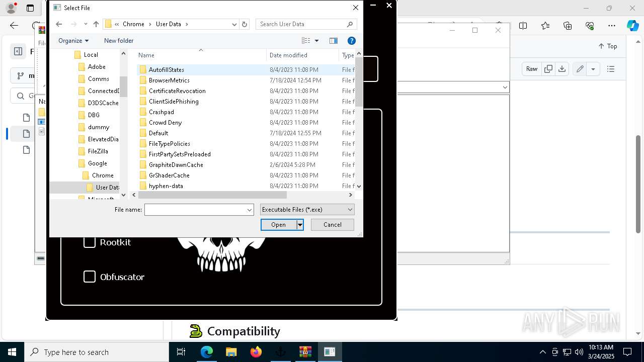Viewport: 644px width, 362px height.
Task: Click the Open button
Action: click(278, 225)
